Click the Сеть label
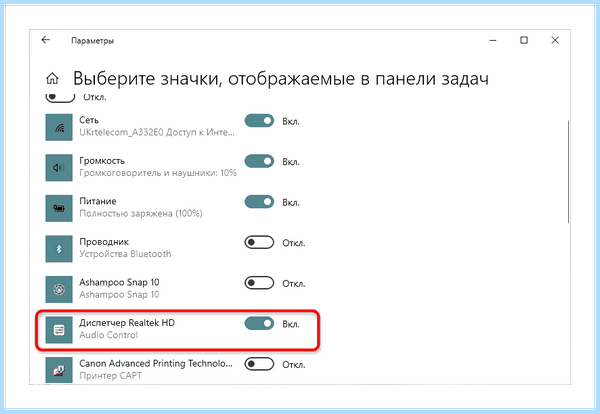The image size is (600, 414). coord(89,120)
